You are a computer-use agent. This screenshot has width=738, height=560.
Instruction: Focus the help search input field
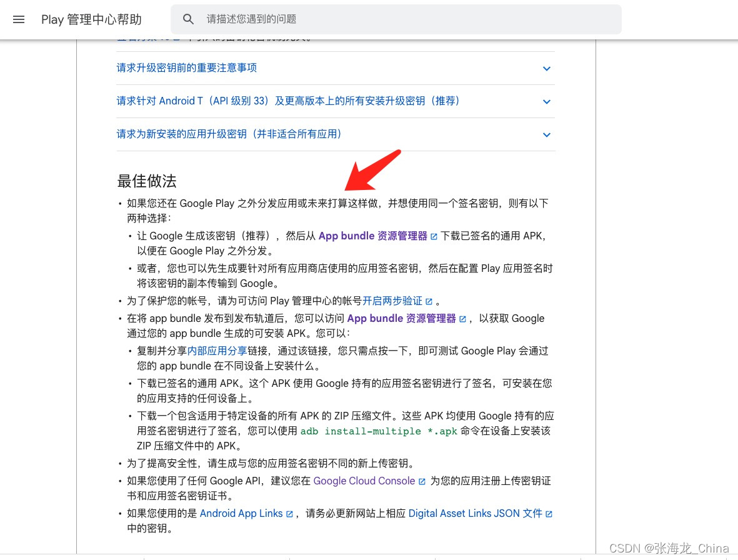pos(396,19)
